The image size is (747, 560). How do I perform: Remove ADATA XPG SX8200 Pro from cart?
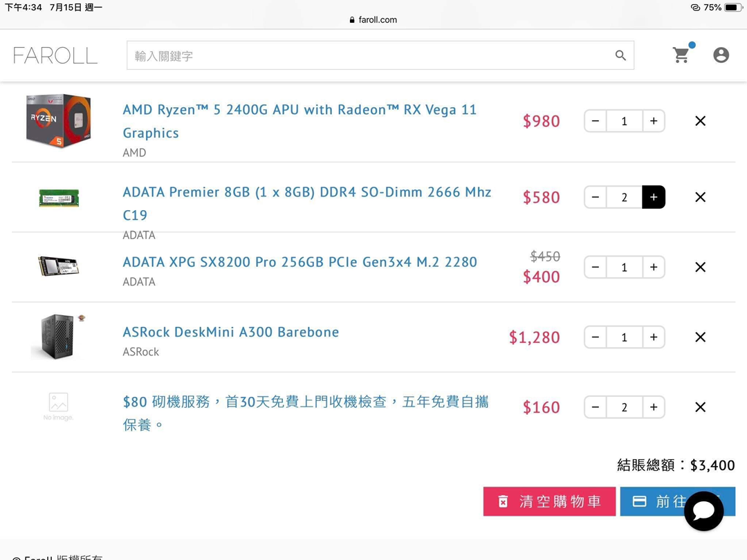[x=700, y=267]
